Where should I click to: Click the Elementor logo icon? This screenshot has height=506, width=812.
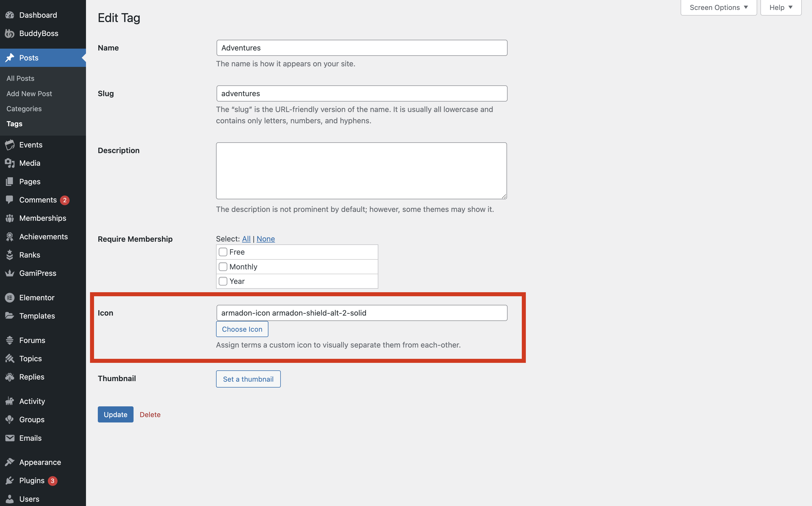coord(10,298)
